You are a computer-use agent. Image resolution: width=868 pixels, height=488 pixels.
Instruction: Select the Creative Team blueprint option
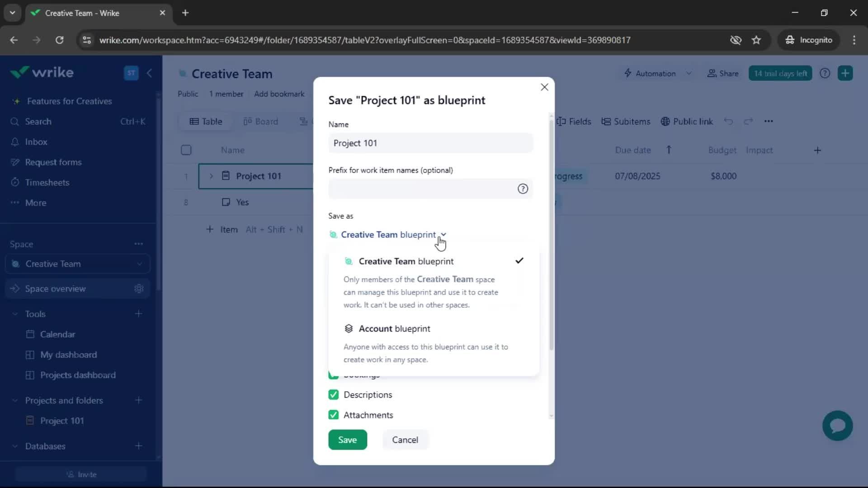coord(434,283)
